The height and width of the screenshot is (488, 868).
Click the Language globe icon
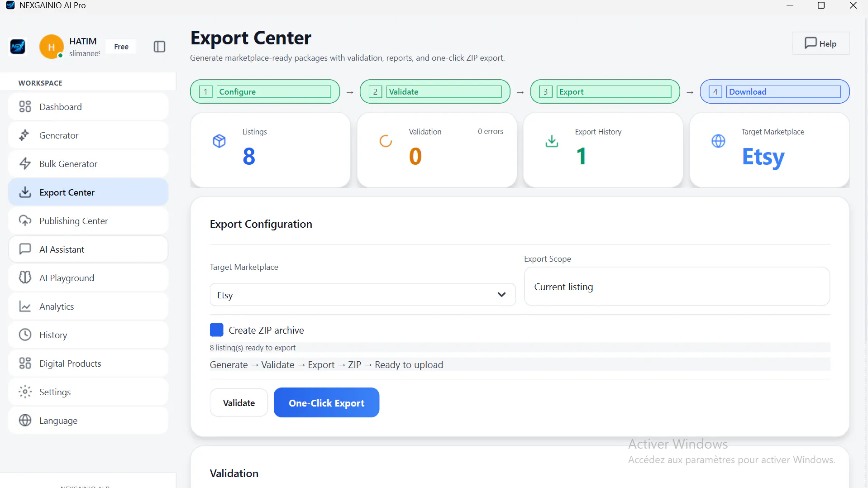[25, 420]
